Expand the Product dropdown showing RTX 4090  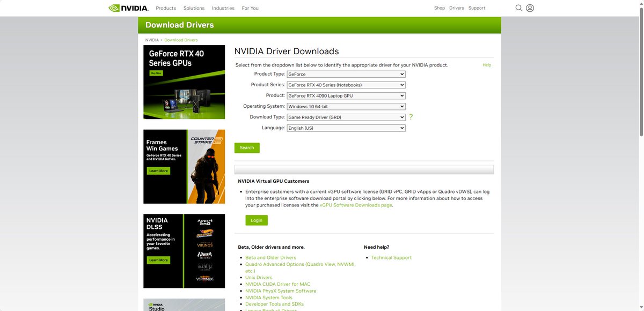[x=346, y=95]
